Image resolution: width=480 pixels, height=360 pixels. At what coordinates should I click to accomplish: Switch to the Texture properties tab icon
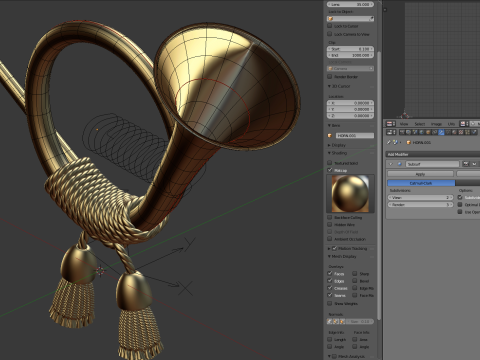[461, 132]
